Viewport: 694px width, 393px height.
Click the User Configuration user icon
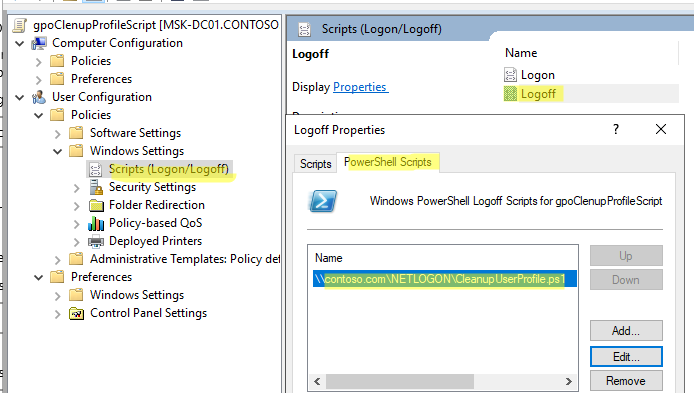coord(39,97)
